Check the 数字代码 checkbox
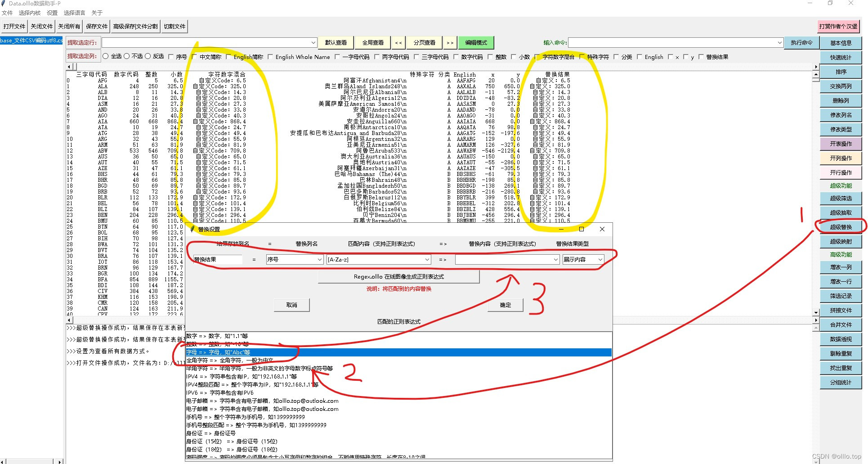 tap(456, 57)
